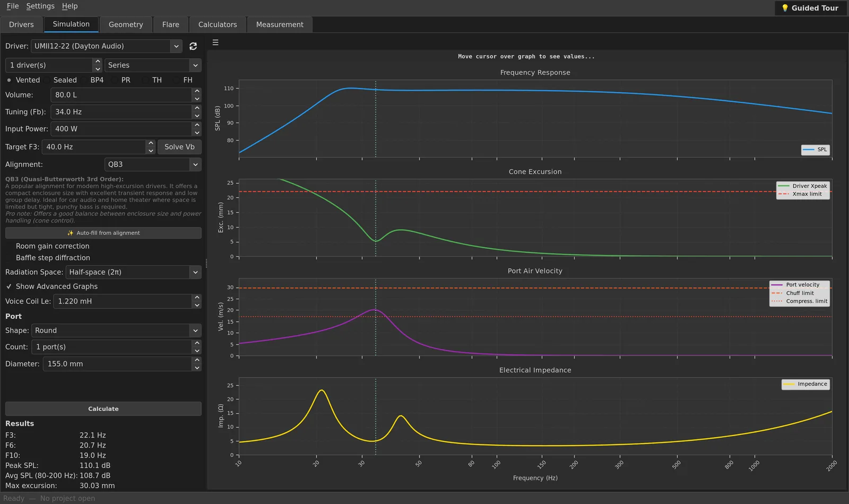Enable Baffle step diffraction
Image resolution: width=849 pixels, height=504 pixels.
[48, 258]
